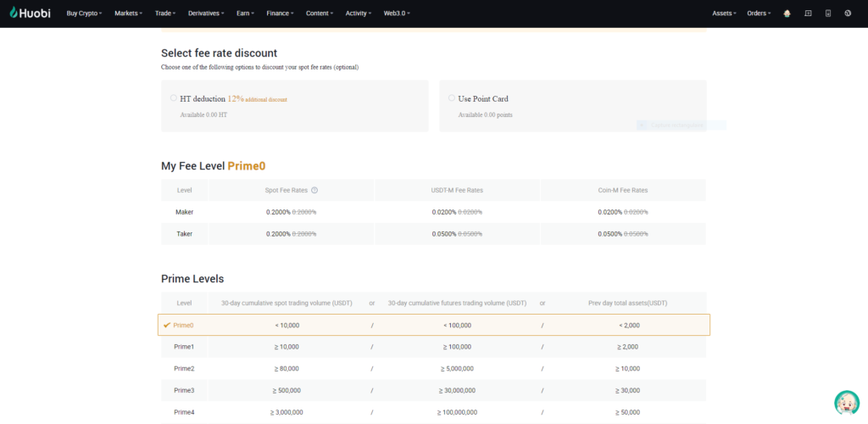The height and width of the screenshot is (424, 868).
Task: Click the Huobi logo
Action: point(30,14)
